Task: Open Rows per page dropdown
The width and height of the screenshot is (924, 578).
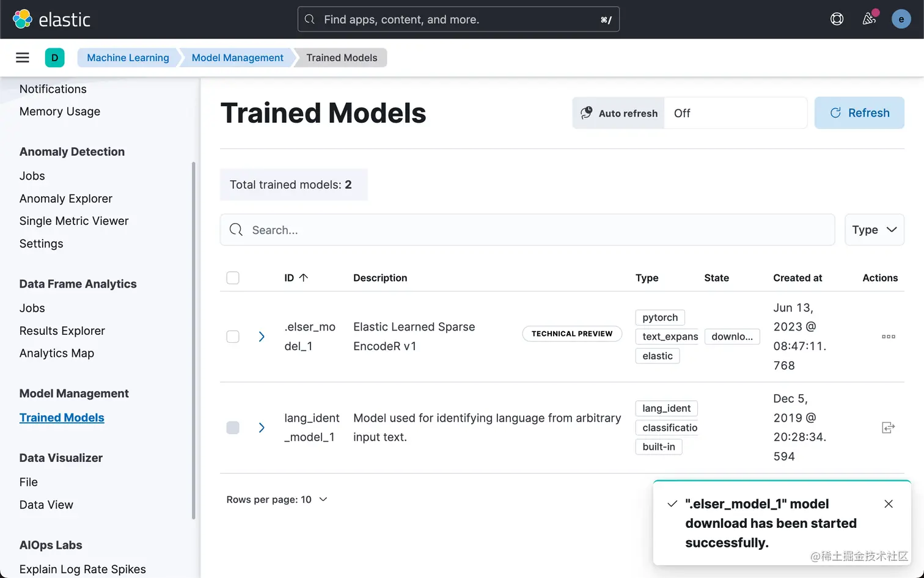Action: pyautogui.click(x=277, y=499)
